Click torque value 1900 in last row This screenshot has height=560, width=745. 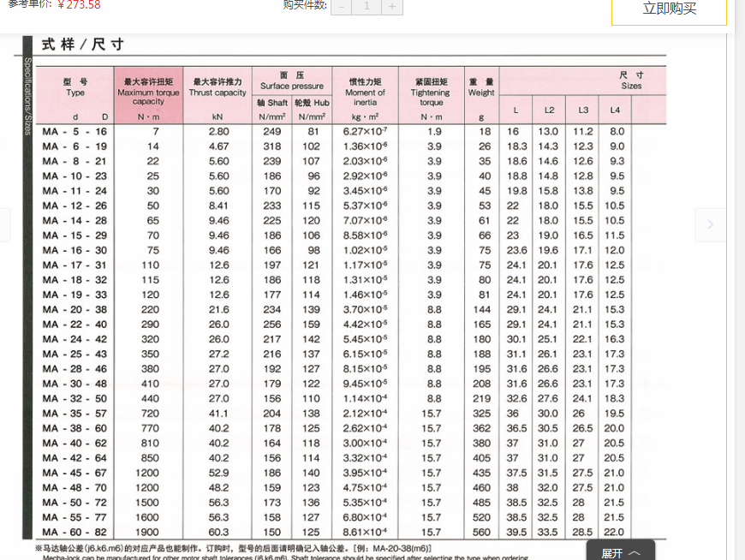(x=147, y=532)
